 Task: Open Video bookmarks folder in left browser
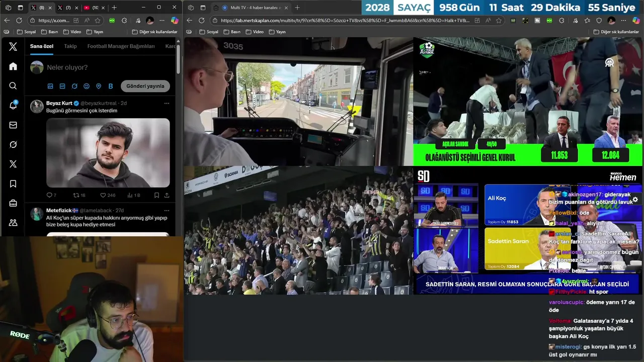[x=72, y=32]
